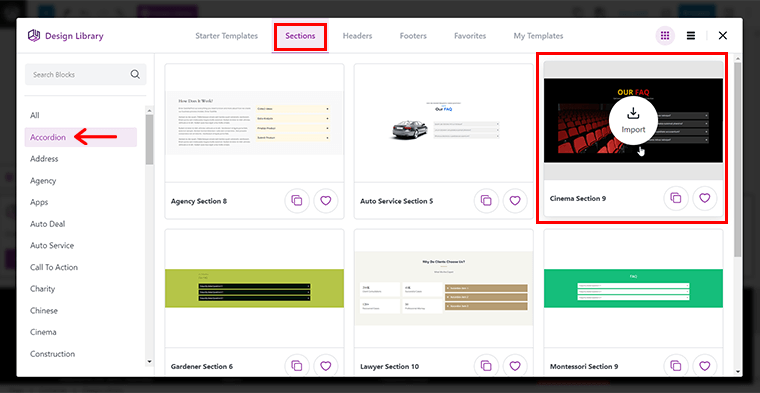Screen dimensions: 760x393
Task: Click copy icon for Montessori Section 9
Action: pos(676,366)
